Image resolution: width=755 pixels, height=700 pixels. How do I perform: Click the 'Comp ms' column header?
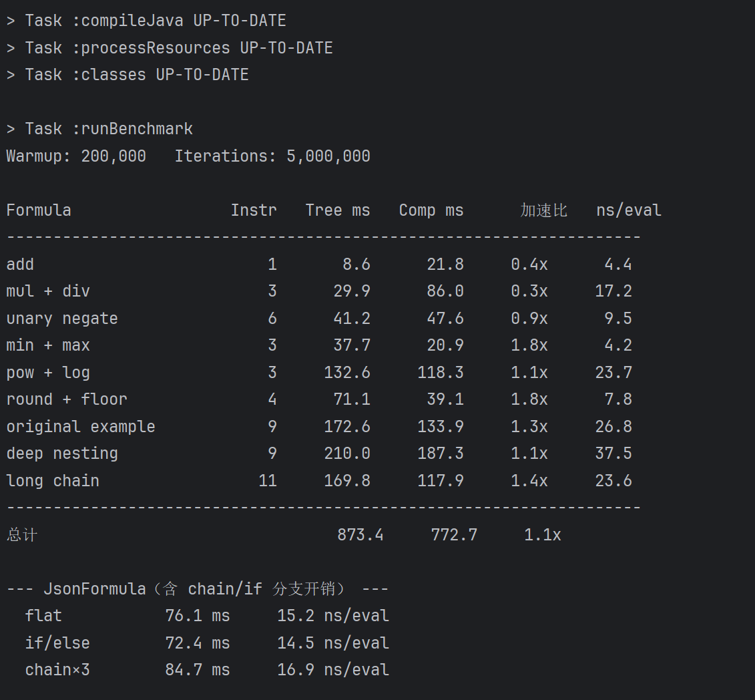[x=431, y=210]
